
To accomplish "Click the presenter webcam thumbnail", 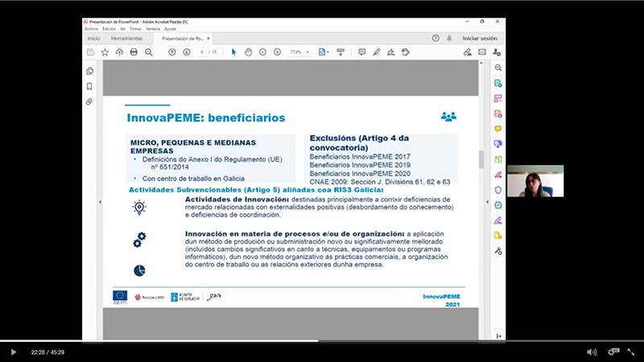I will 535,181.
